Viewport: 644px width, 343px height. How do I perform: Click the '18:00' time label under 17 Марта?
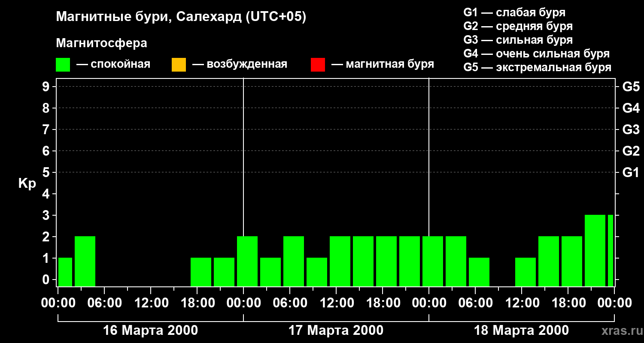point(383,303)
